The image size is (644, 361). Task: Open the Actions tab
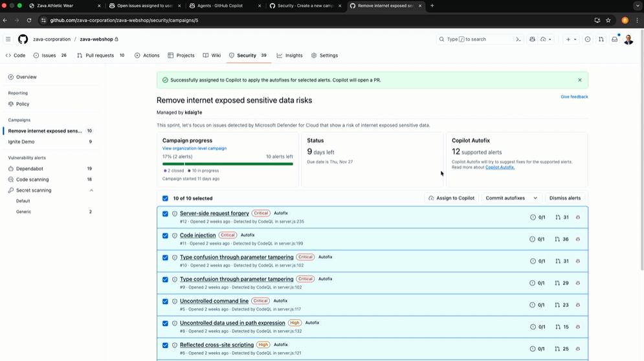pos(147,56)
